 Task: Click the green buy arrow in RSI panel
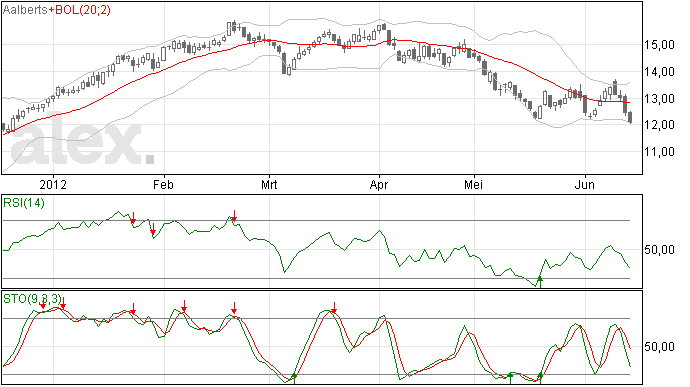click(540, 281)
